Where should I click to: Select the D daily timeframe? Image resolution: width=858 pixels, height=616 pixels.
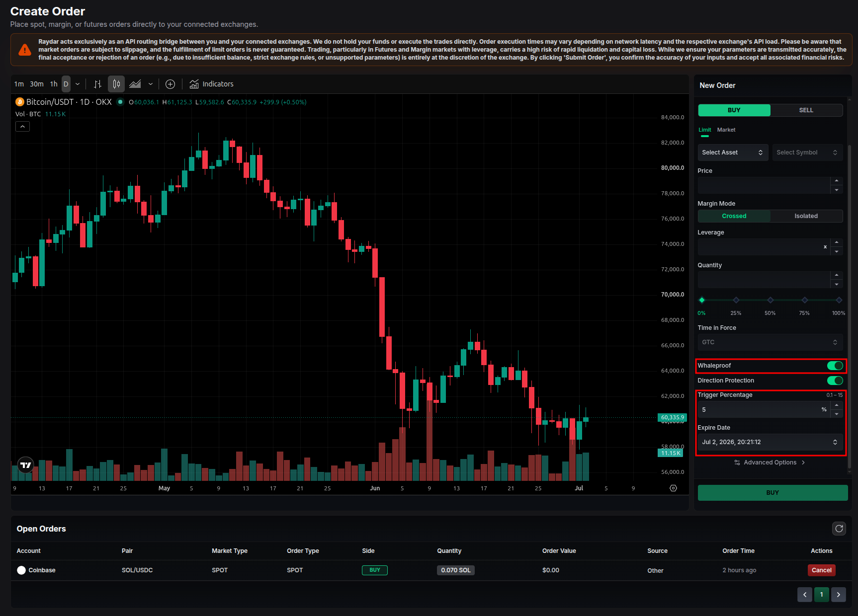tap(66, 84)
